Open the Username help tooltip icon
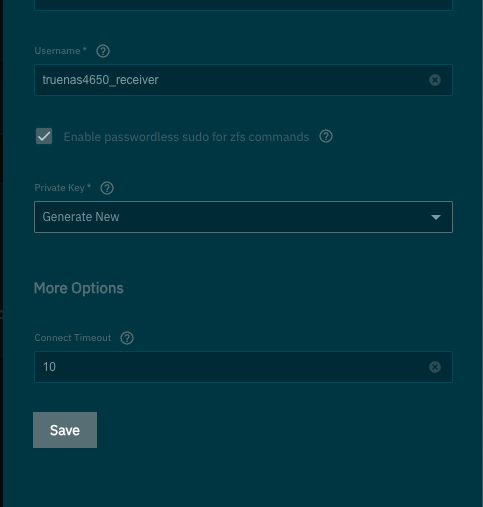The height and width of the screenshot is (507, 483). 103,51
